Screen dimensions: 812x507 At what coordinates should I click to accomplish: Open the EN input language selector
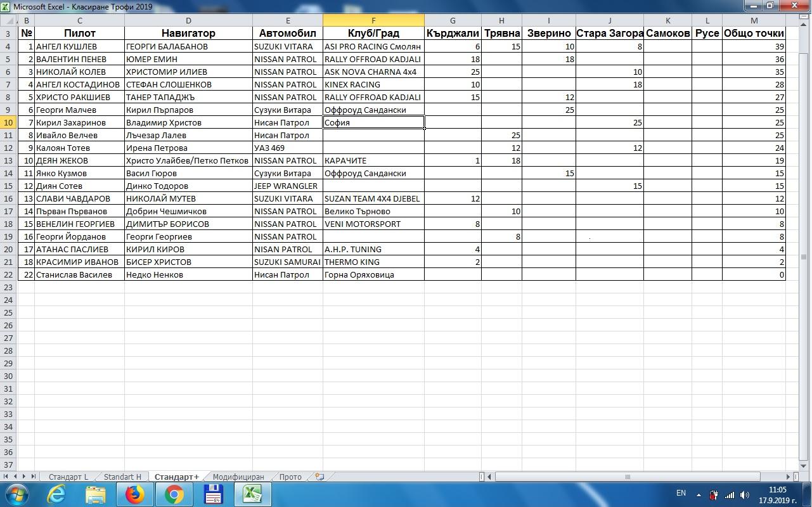click(681, 493)
